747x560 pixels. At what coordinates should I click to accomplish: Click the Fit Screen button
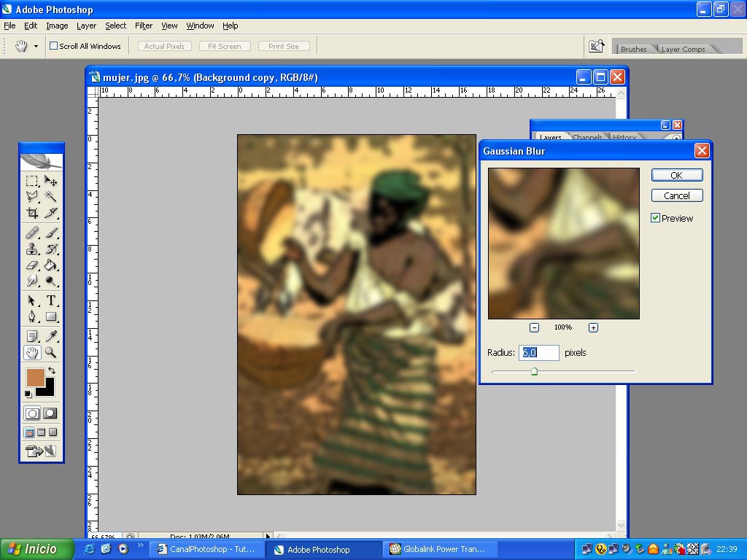point(225,46)
